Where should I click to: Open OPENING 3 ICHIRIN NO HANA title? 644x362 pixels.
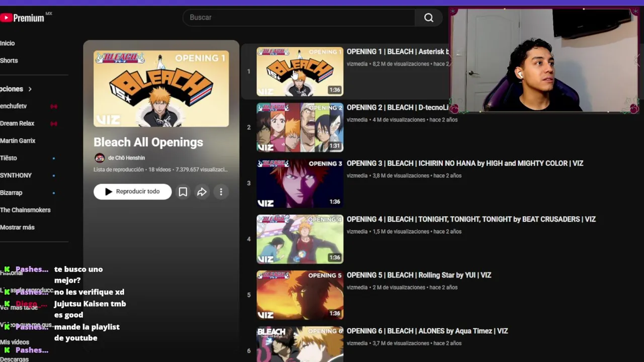tap(465, 163)
